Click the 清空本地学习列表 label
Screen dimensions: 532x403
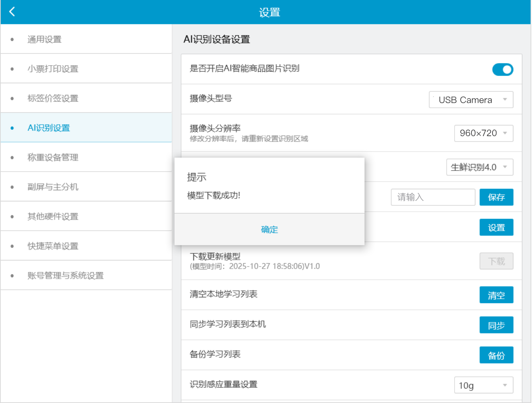[223, 294]
